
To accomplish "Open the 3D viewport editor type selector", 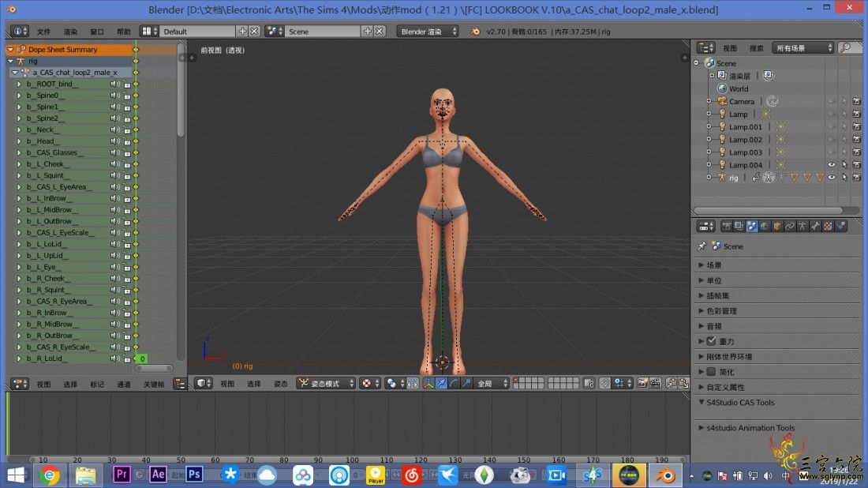I will click(x=204, y=383).
